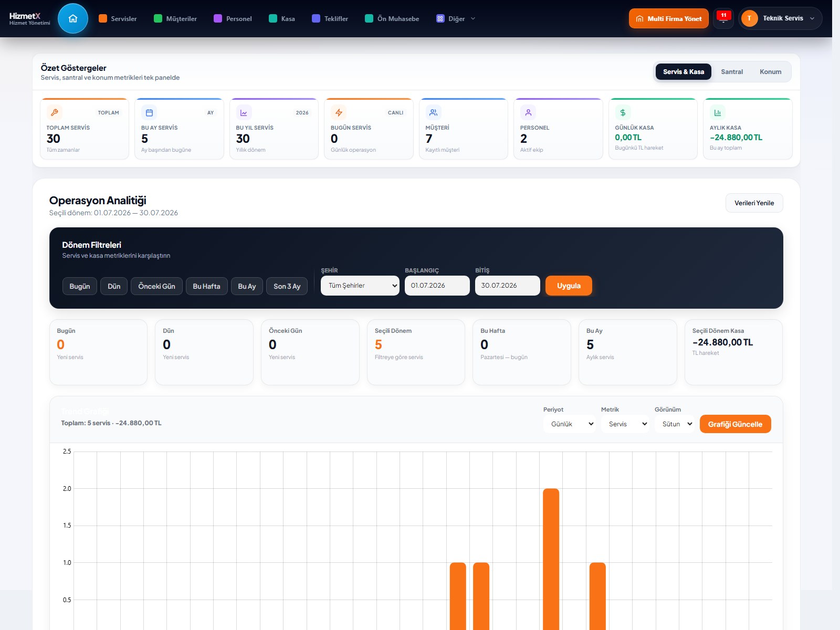Click the calendar icon in Bu Ay Servis card

point(149,112)
